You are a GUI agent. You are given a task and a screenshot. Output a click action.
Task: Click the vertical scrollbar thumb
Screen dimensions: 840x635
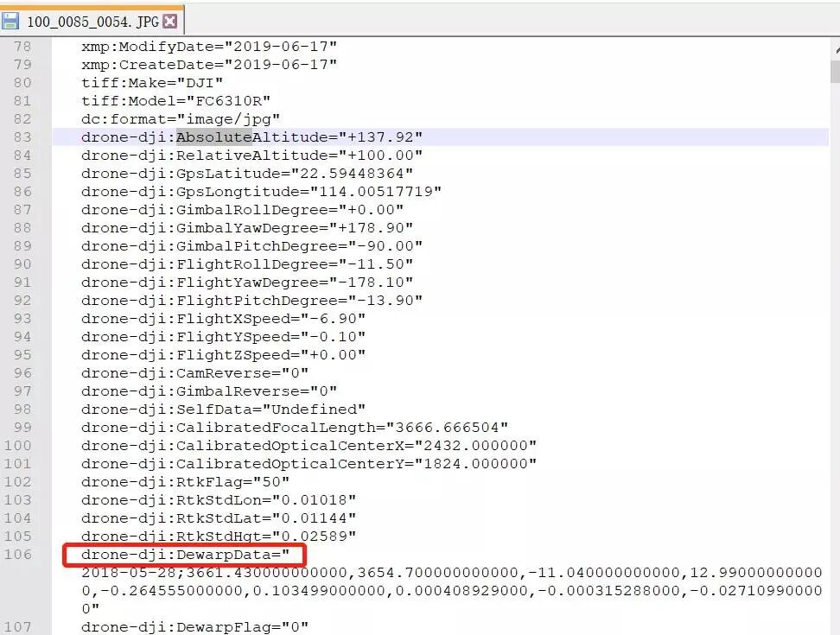(835, 72)
